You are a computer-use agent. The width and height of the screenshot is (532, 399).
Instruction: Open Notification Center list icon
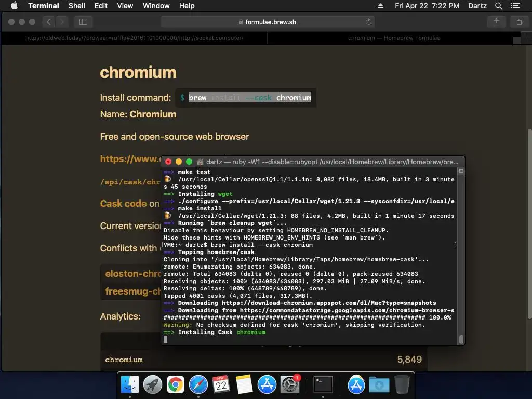(515, 6)
